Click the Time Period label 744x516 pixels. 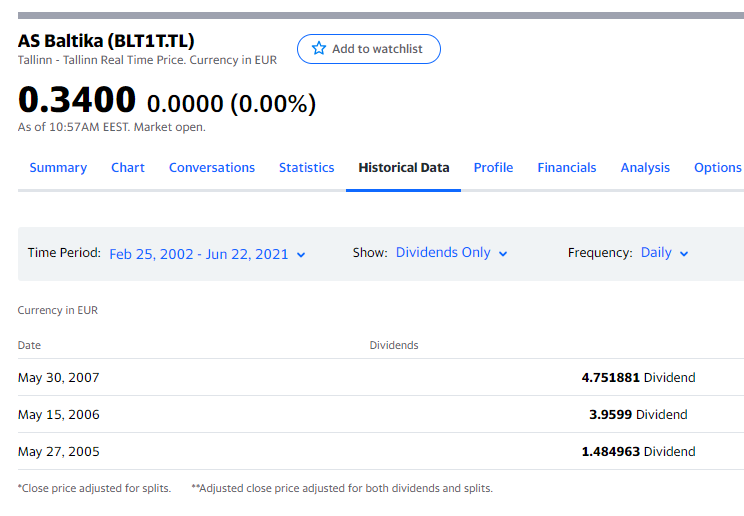[x=64, y=253]
